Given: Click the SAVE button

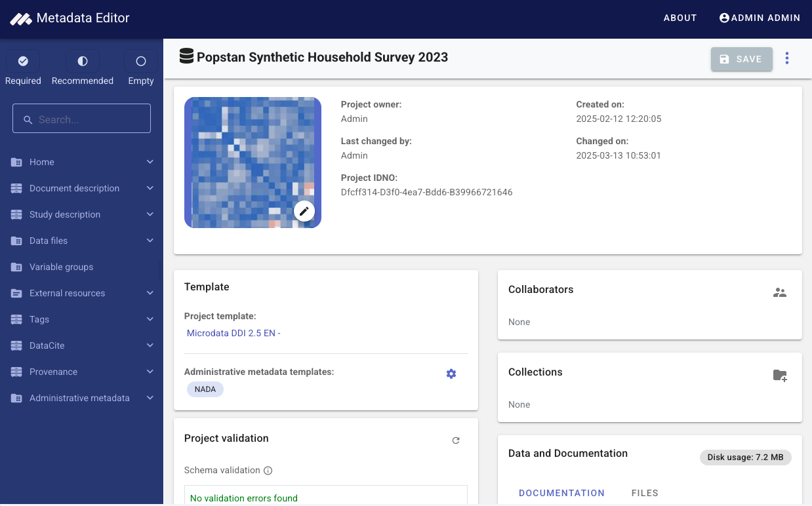Looking at the screenshot, I should pyautogui.click(x=741, y=58).
